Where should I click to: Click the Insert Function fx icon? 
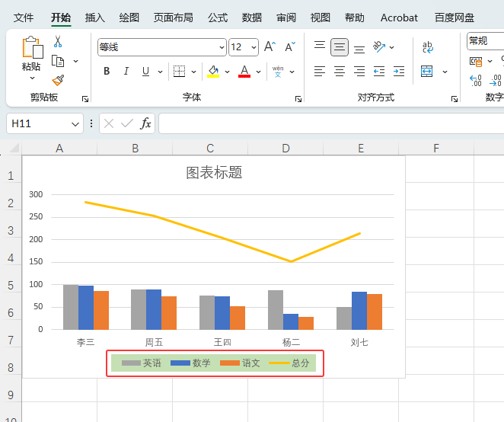145,123
